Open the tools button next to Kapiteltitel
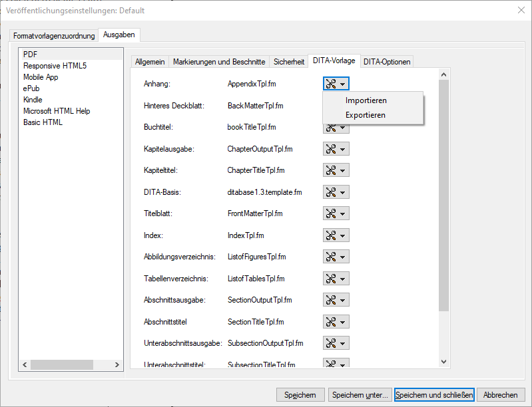 coord(331,170)
